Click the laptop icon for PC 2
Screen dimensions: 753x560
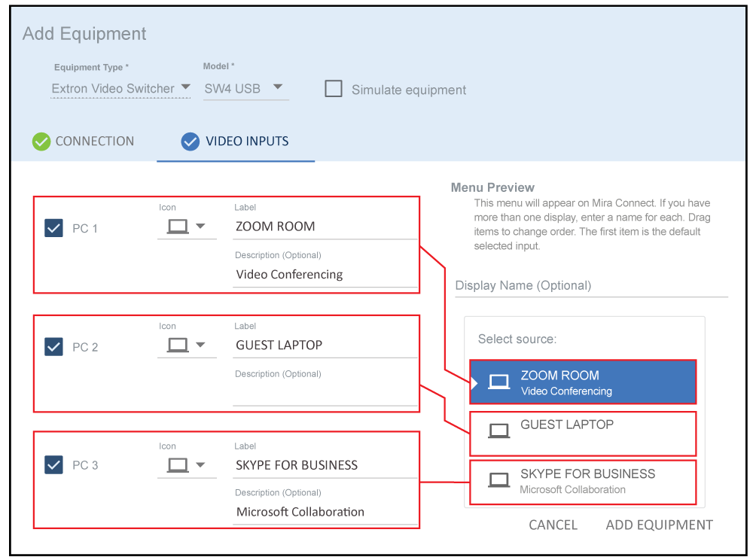(x=178, y=345)
